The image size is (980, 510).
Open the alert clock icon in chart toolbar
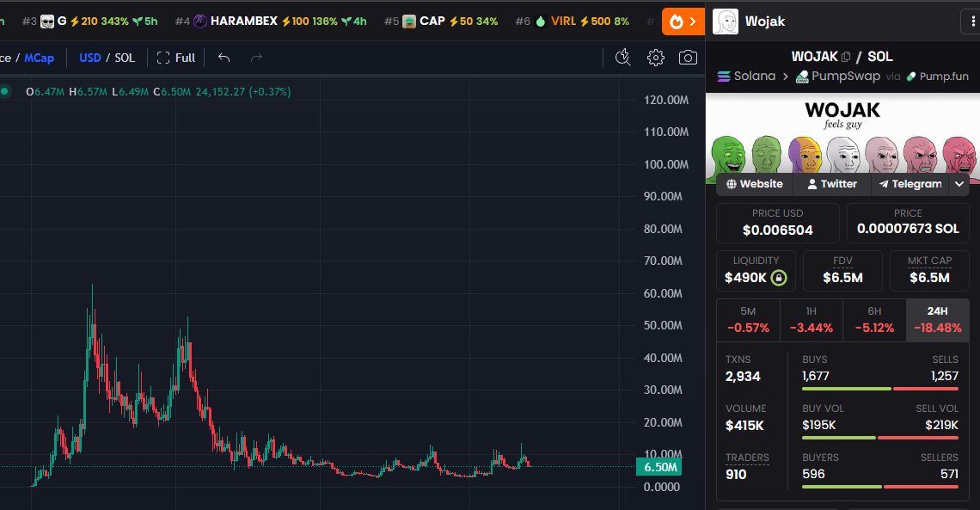point(622,58)
